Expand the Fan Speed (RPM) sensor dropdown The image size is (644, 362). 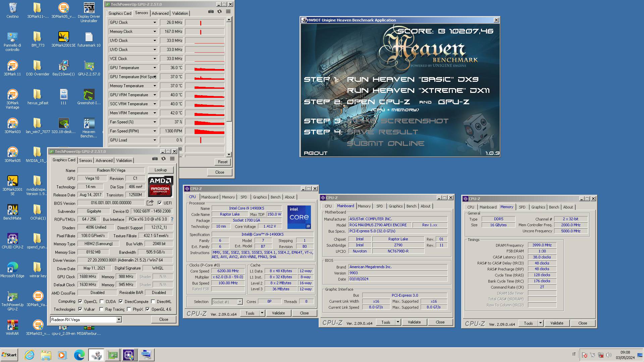155,131
